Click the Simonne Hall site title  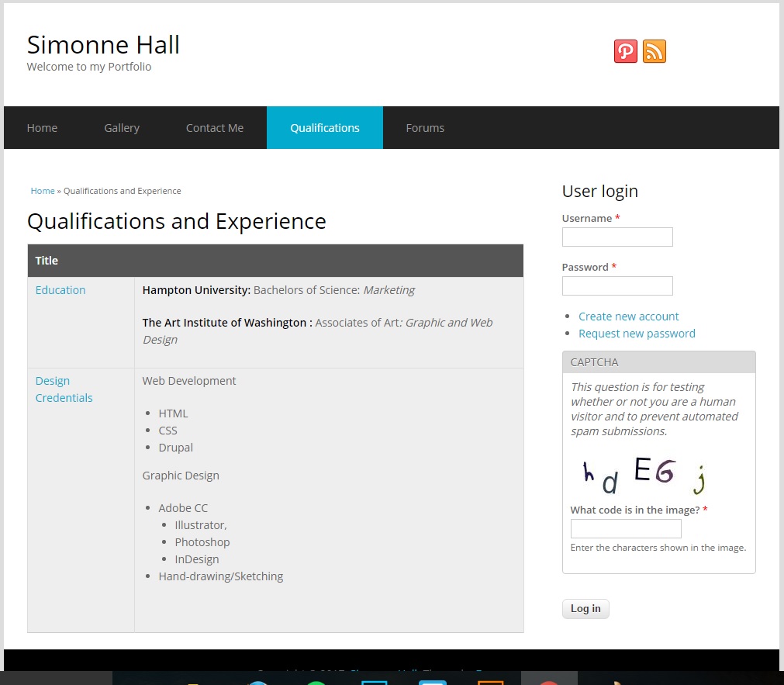tap(103, 45)
